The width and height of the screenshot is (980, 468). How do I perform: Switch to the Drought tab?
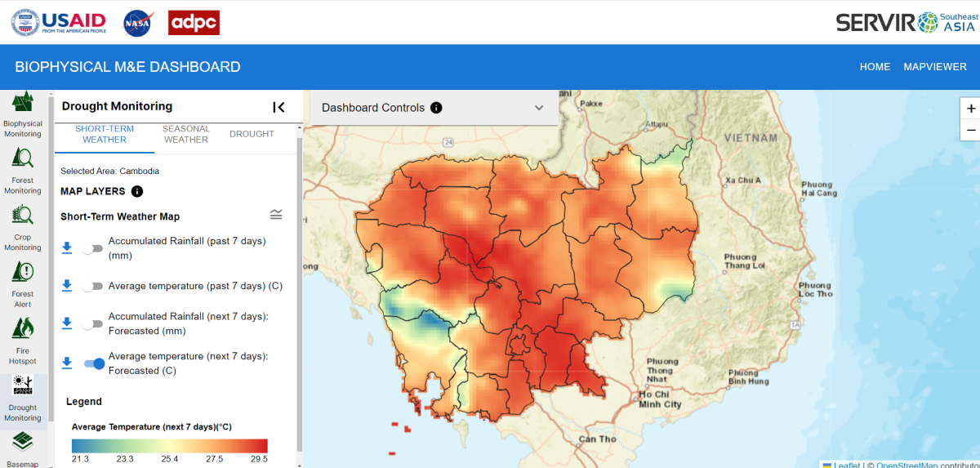pos(252,134)
